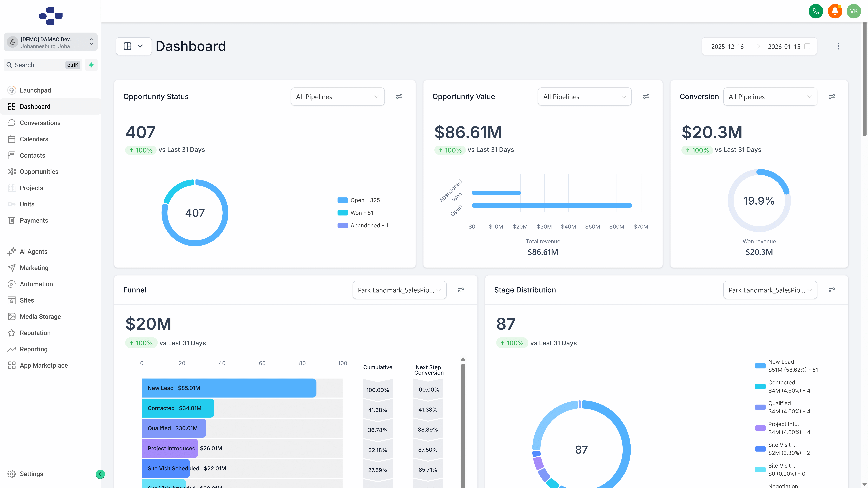Open Settings at the sidebar bottom

coord(31,474)
